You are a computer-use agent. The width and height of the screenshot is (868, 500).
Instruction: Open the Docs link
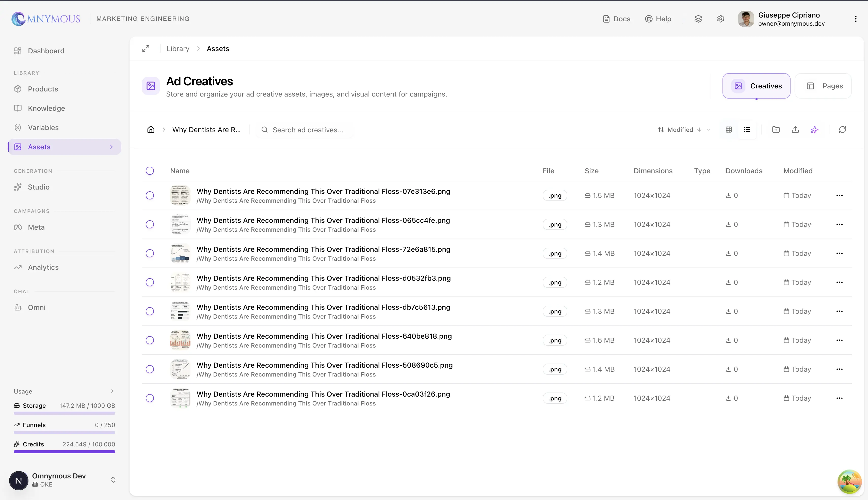coord(617,19)
